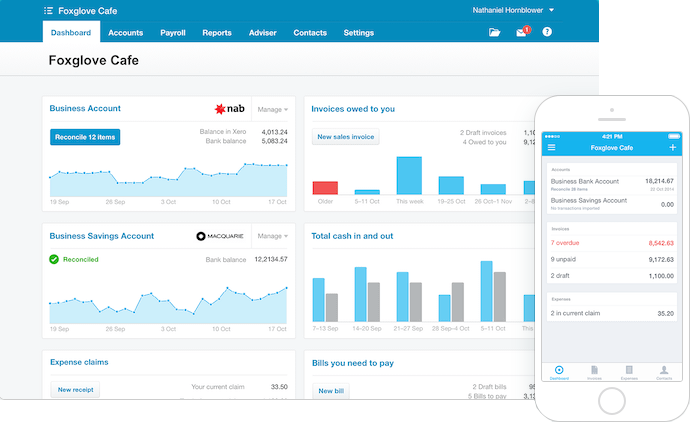The width and height of the screenshot is (690, 422).
Task: Tap the hamburger menu on the phone
Action: point(551,147)
